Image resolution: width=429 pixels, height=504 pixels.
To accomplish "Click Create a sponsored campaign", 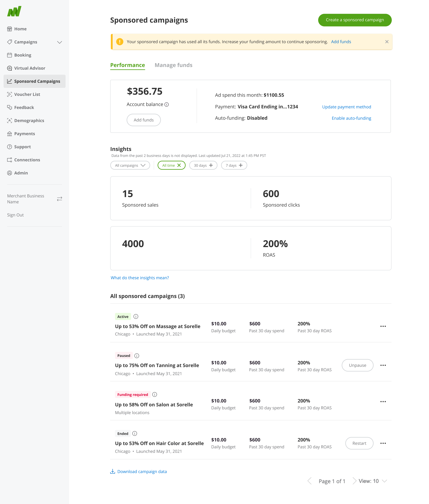I will [x=354, y=20].
